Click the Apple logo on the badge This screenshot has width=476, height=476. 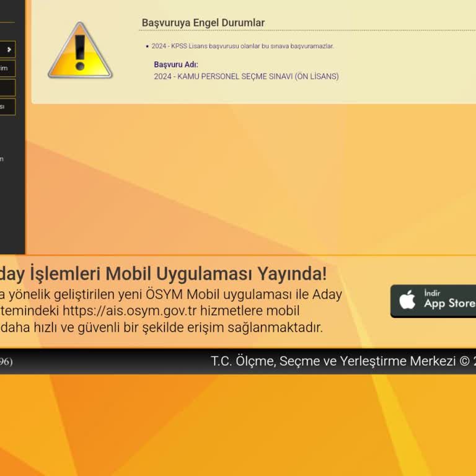(x=407, y=299)
